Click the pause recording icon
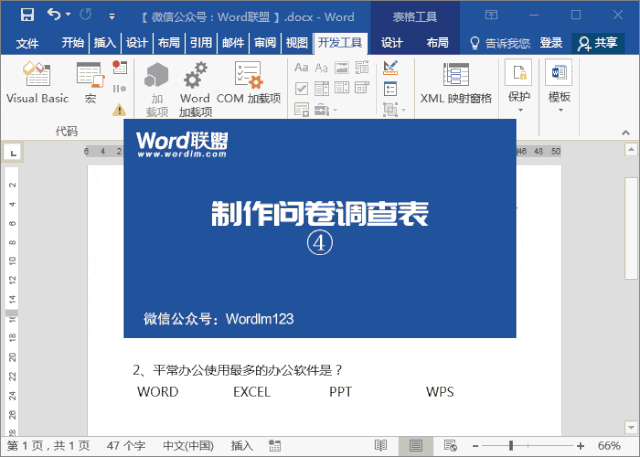The image size is (640, 457). coord(119,89)
